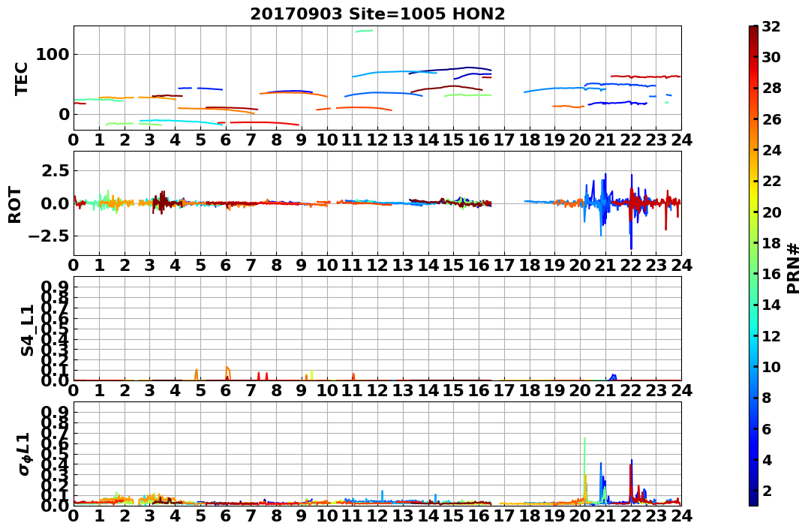This screenshot has height=532, width=808.
Task: Select the "S4_L1" y-axis label
Action: coord(27,330)
